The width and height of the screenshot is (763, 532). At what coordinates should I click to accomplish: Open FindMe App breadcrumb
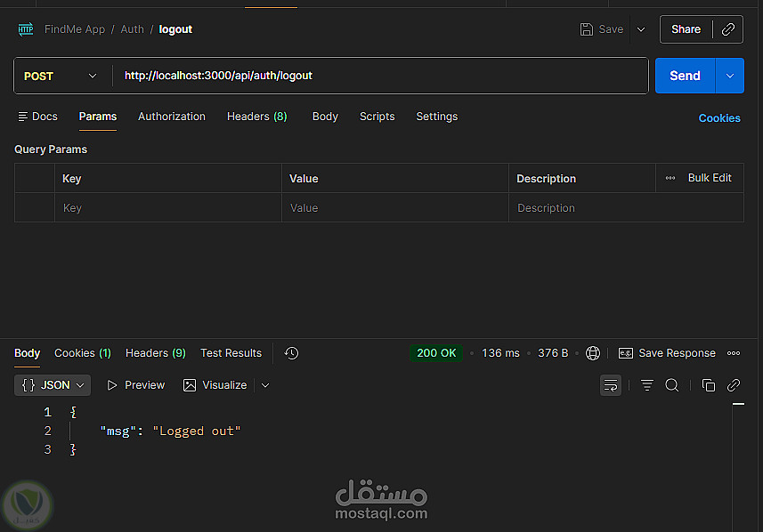(75, 29)
